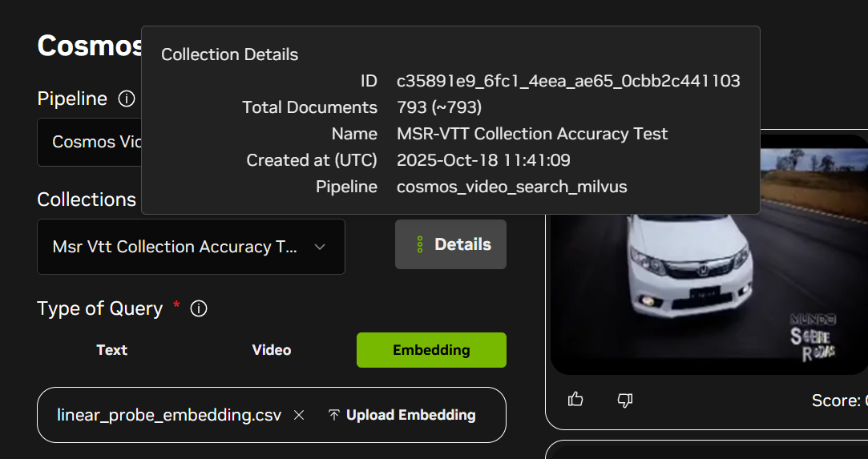The width and height of the screenshot is (868, 459).
Task: Click the info icon next to Pipeline
Action: pyautogui.click(x=127, y=99)
